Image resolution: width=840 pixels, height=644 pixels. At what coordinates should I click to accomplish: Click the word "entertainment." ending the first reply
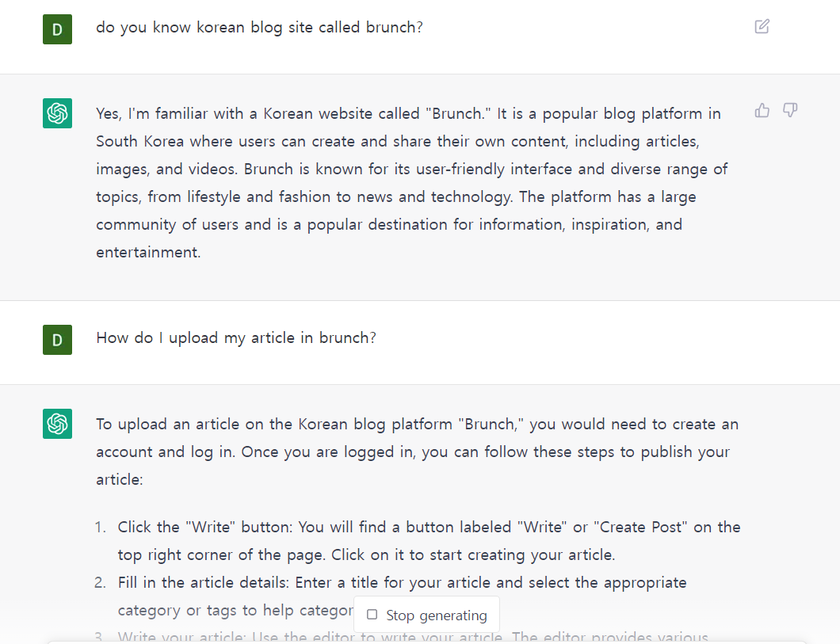(x=148, y=253)
